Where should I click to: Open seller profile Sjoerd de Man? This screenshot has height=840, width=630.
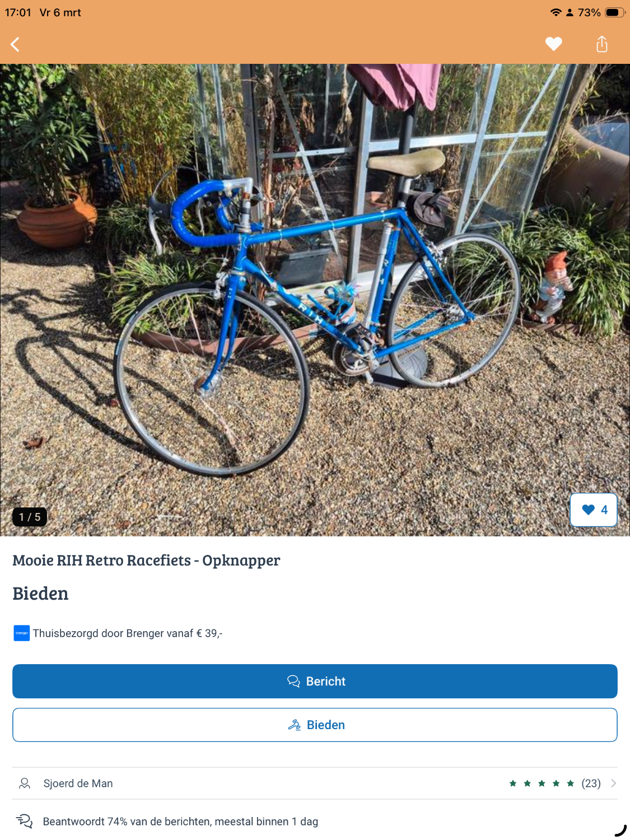point(78,783)
